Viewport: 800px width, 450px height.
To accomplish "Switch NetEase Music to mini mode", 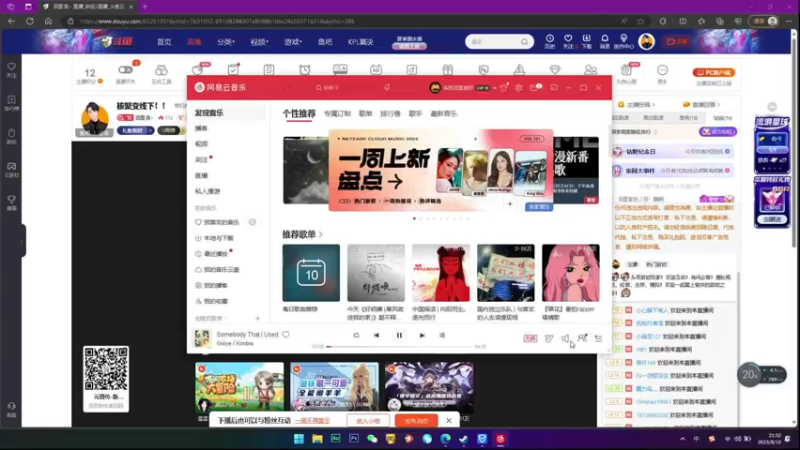I will tap(554, 88).
